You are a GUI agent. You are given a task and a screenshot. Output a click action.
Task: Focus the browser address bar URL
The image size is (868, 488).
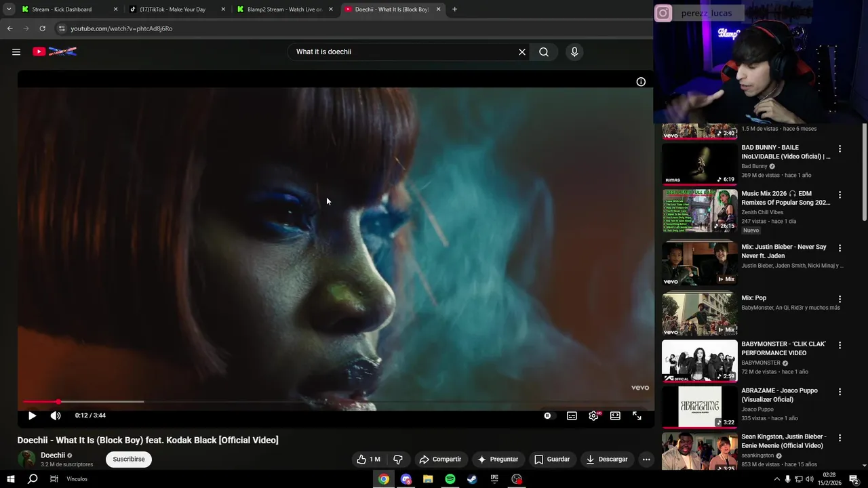click(x=121, y=28)
